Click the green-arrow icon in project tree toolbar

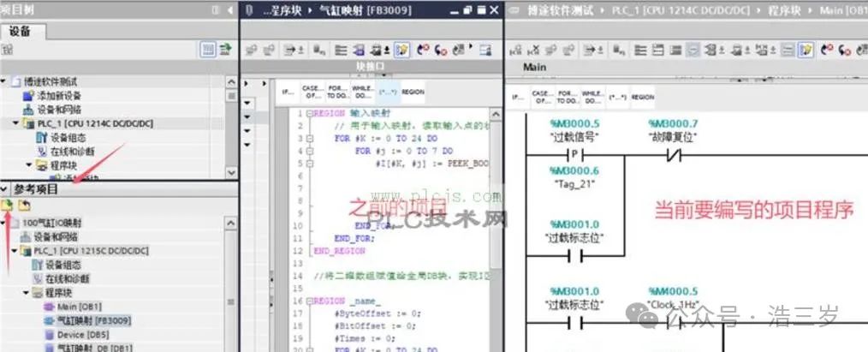pos(225,50)
